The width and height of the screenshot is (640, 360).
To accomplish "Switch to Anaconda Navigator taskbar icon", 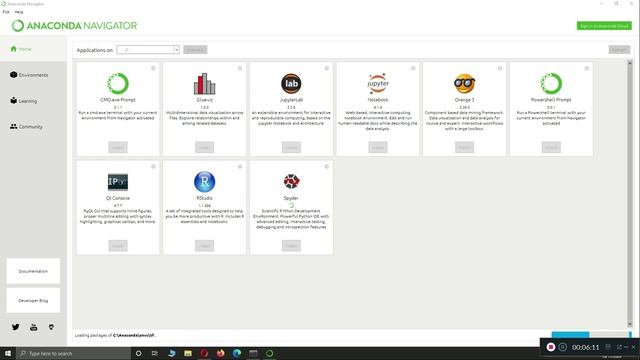I will click(x=269, y=353).
